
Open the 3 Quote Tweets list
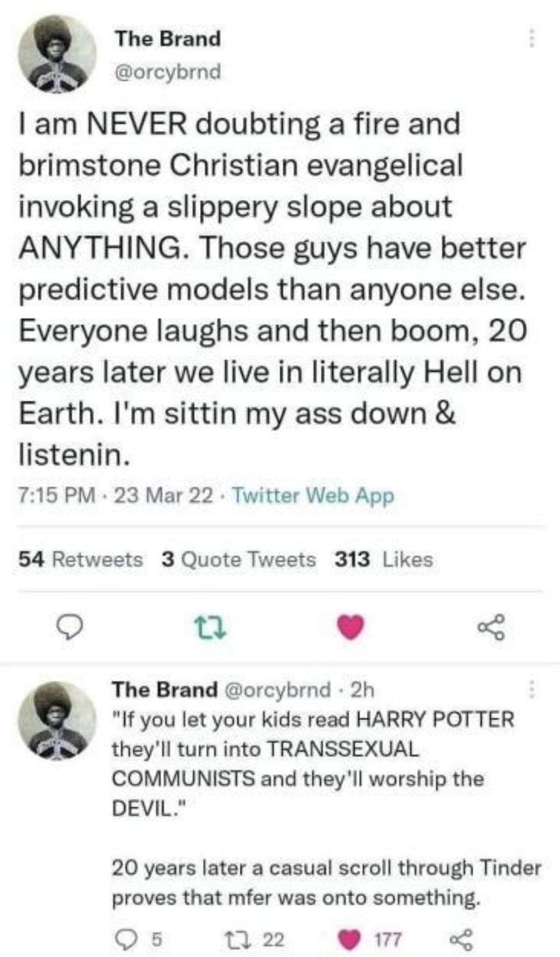coord(238,559)
